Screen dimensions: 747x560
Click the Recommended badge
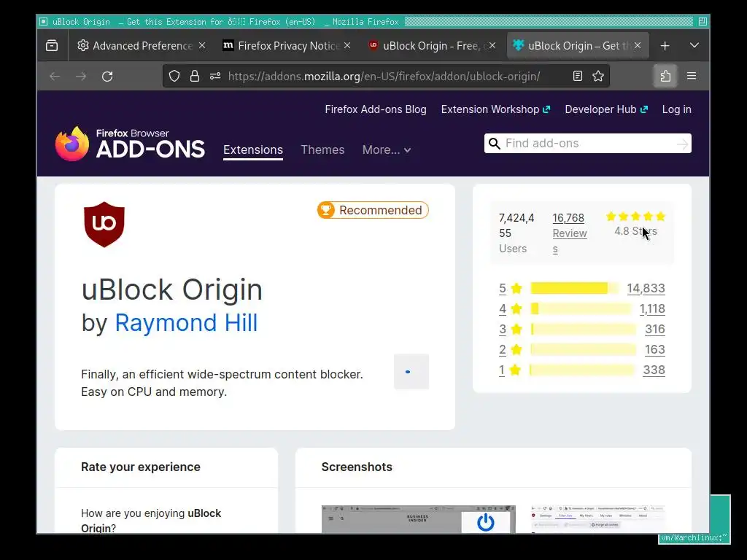tap(373, 210)
